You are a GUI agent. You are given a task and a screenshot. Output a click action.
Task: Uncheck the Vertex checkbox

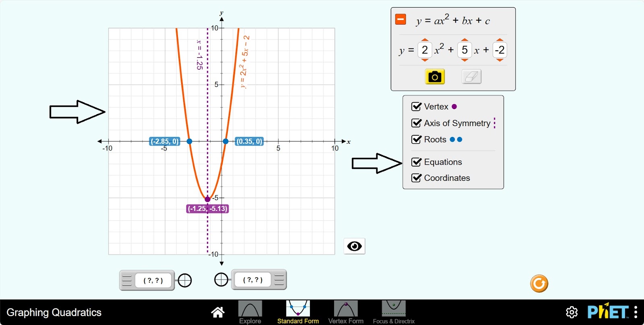point(416,107)
